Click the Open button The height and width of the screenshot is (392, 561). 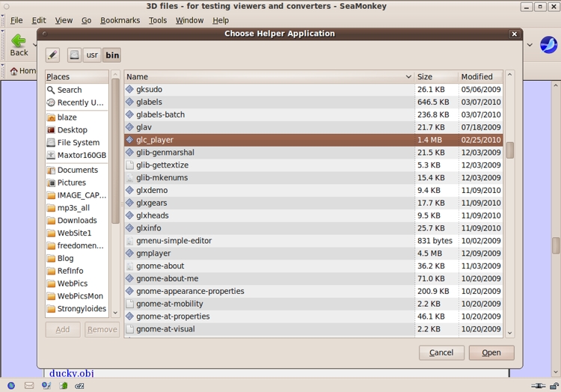pyautogui.click(x=491, y=352)
